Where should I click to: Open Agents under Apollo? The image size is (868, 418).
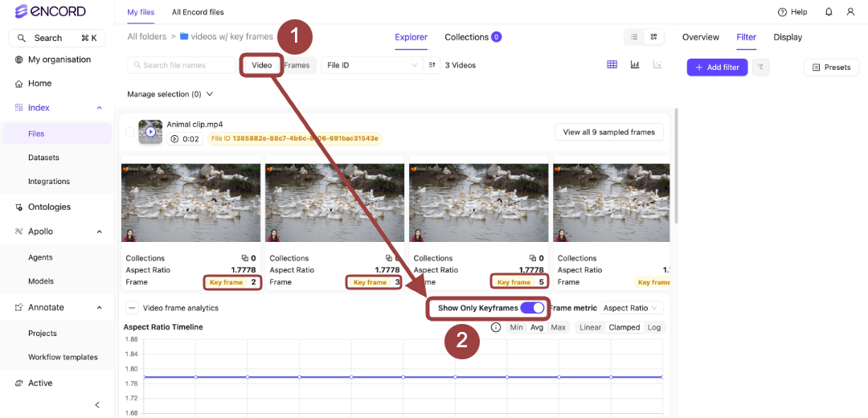(40, 257)
